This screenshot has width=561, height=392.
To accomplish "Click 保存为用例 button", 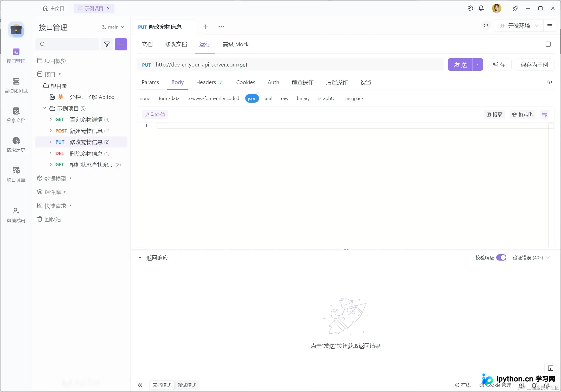I will tap(534, 65).
